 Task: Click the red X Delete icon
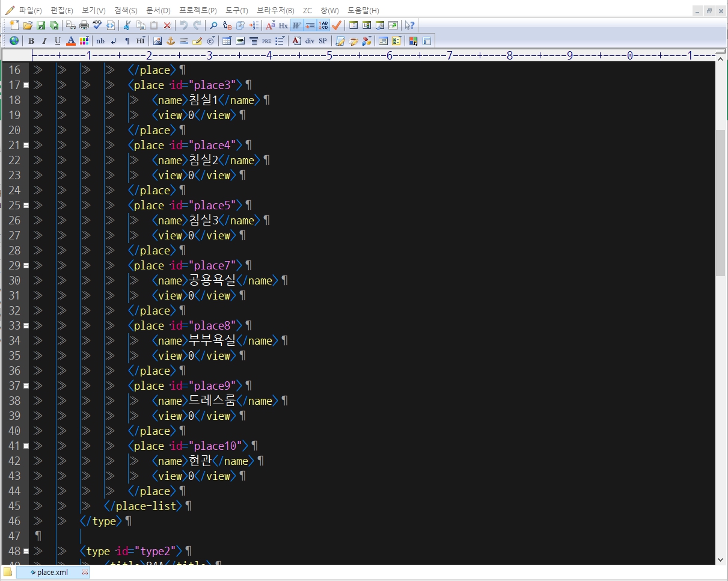coord(167,25)
